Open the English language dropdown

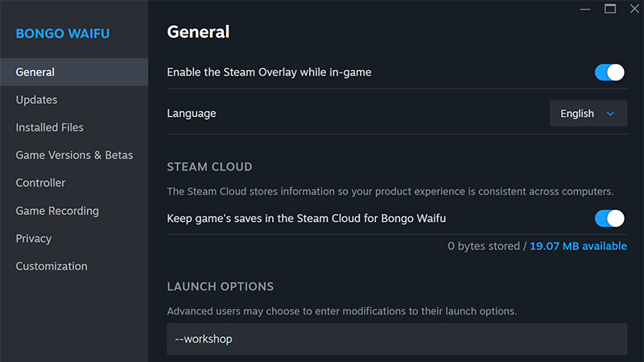coord(588,114)
